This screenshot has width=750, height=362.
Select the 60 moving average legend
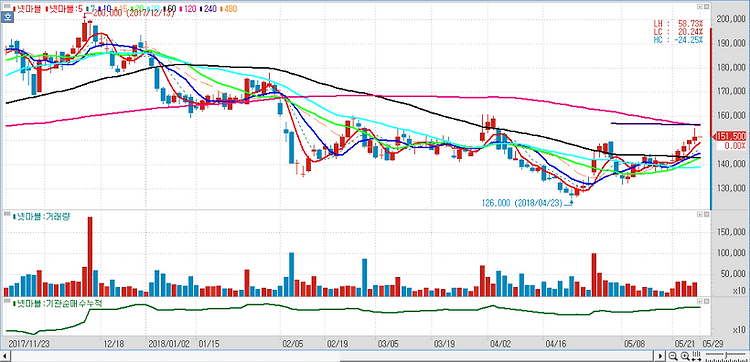(x=169, y=9)
